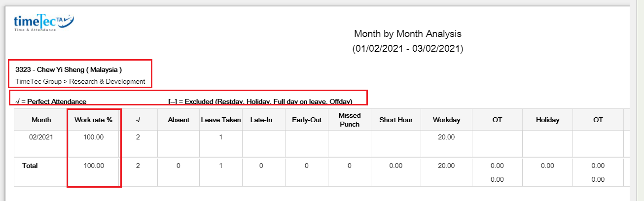
Task: Click the TimeTec TA logo
Action: point(43,23)
